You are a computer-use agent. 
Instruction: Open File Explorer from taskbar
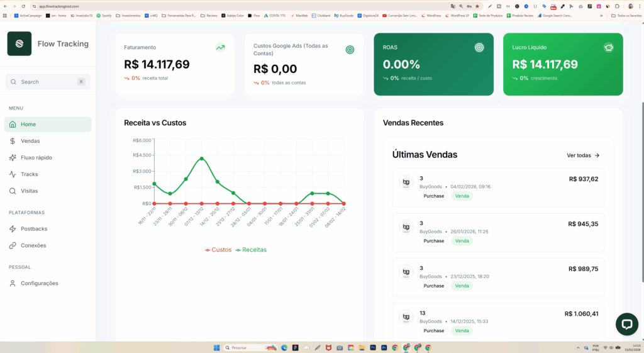pos(362,348)
